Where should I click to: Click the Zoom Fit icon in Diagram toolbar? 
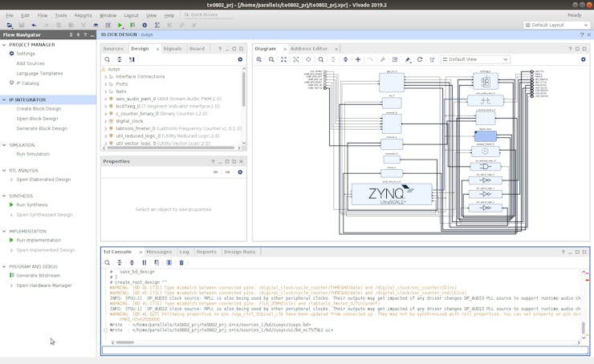click(283, 59)
